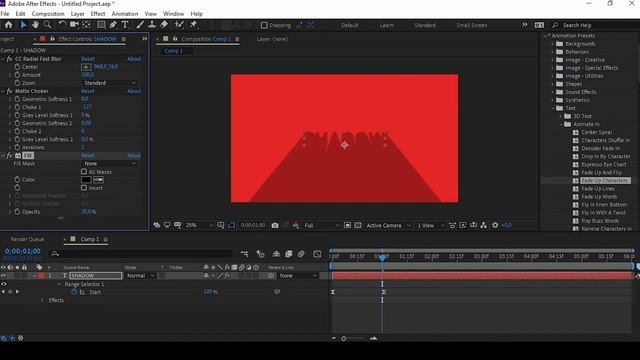Check the Invert checkbox under Fill
This screenshot has height=360, width=640.
click(x=84, y=188)
